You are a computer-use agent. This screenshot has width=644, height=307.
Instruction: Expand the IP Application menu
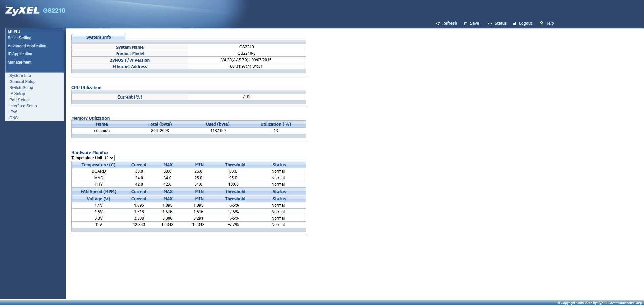click(20, 54)
